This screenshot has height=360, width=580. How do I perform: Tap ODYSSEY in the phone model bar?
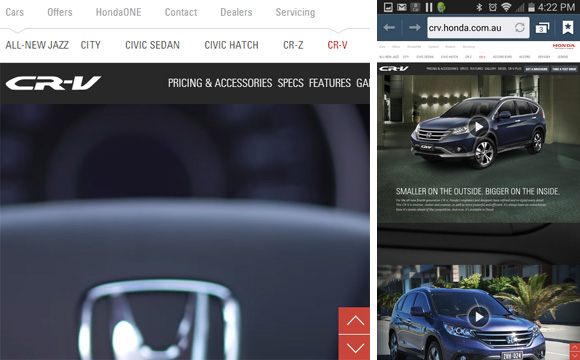(x=544, y=57)
